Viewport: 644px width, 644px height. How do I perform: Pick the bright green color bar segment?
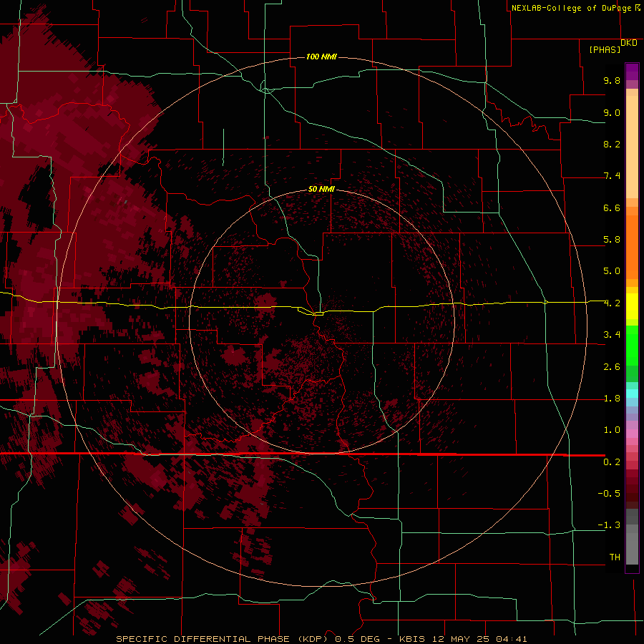(632, 345)
